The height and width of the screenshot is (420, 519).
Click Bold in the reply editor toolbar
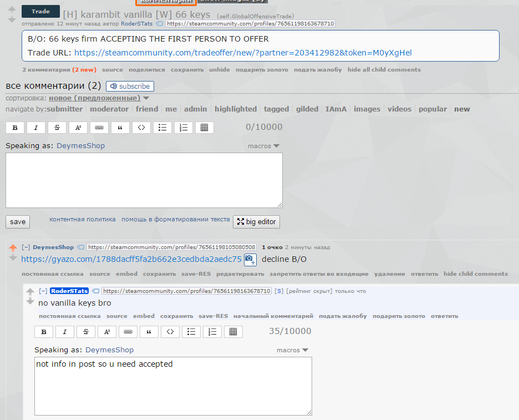tap(44, 332)
